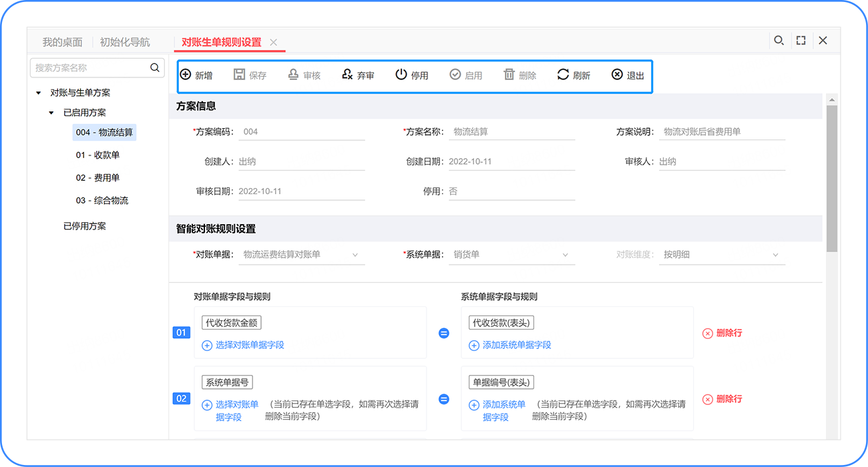The width and height of the screenshot is (868, 467).
Task: Click the equals icon on row 01
Action: coord(443,333)
